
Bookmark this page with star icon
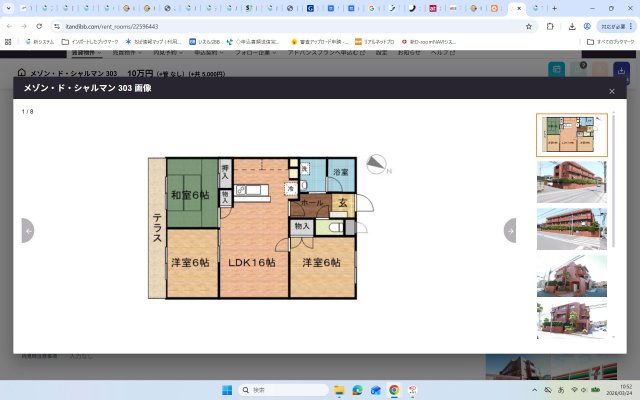coord(529,26)
